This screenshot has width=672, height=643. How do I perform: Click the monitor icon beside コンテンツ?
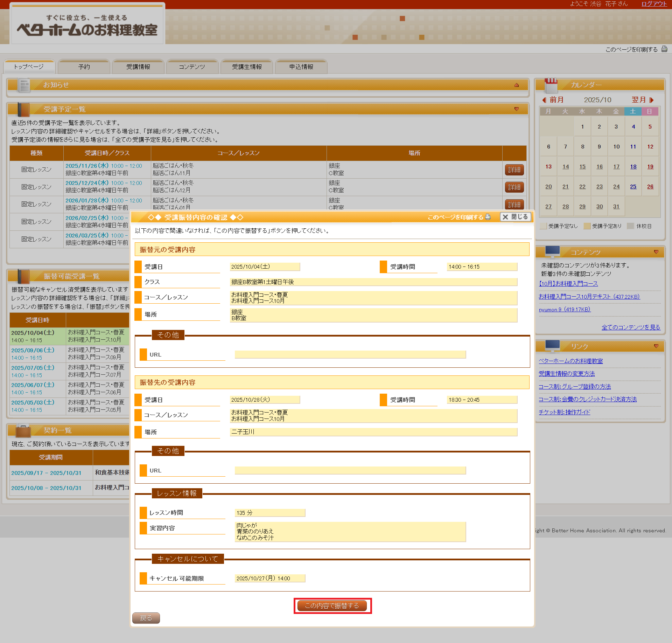click(552, 251)
